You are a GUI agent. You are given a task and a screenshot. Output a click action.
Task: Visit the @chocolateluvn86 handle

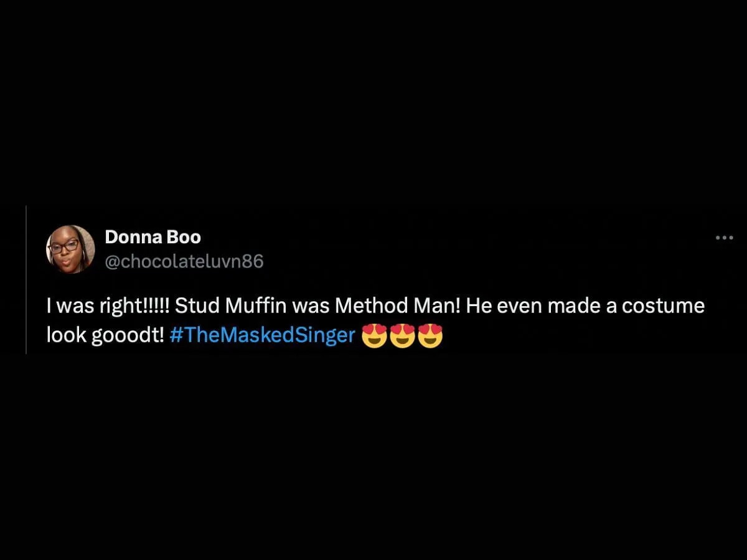[184, 262]
